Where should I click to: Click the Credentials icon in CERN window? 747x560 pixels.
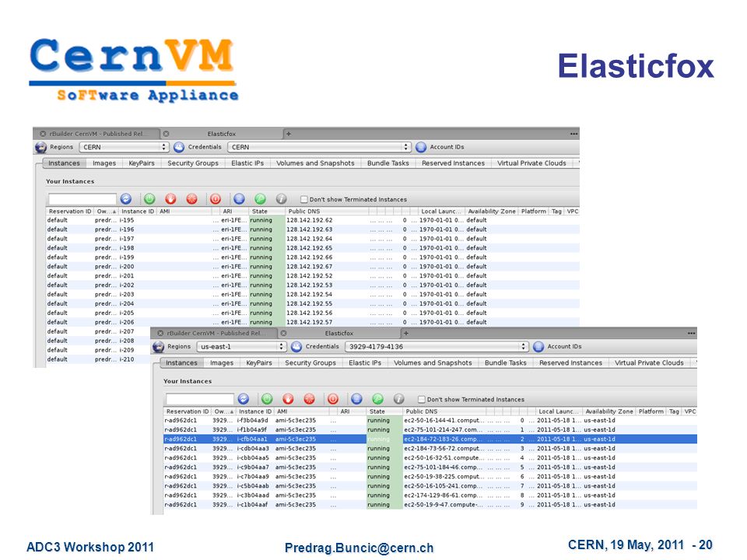pos(179,147)
